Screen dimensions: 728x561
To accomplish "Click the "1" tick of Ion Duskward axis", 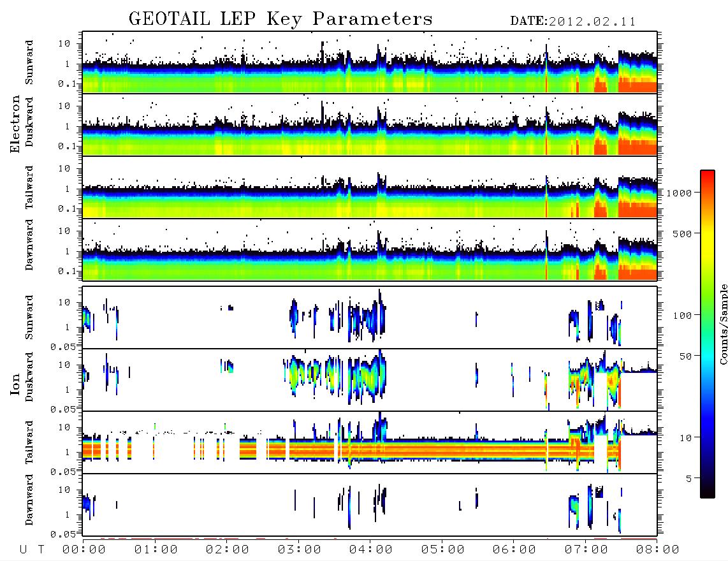I will click(x=68, y=389).
